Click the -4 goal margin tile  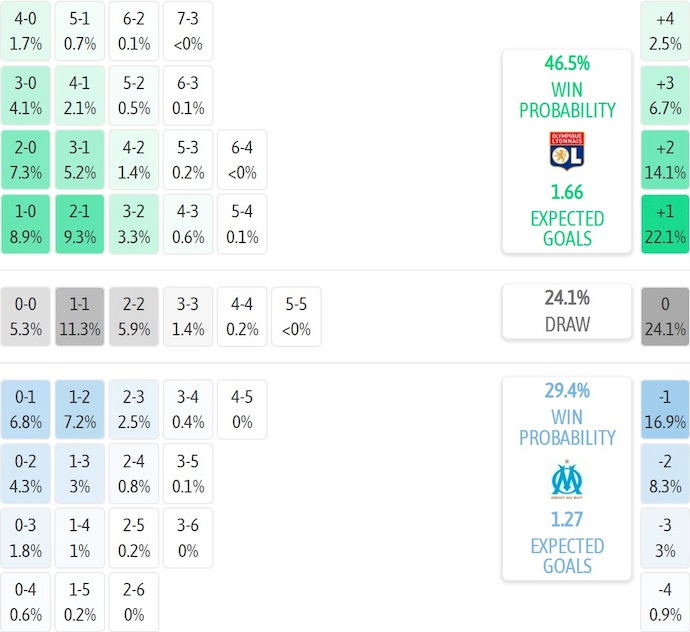[665, 601]
